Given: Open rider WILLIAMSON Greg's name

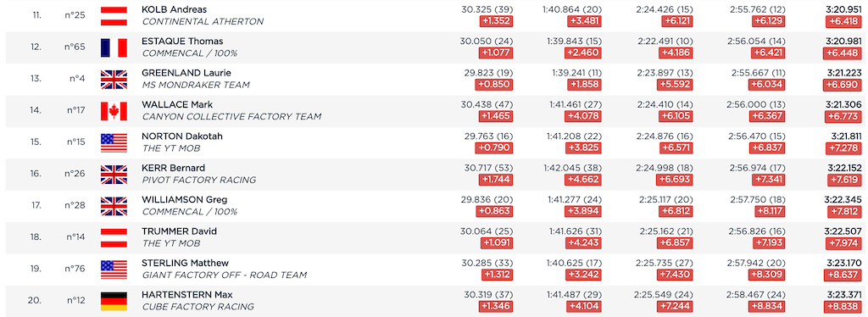Looking at the screenshot, I should [x=185, y=200].
